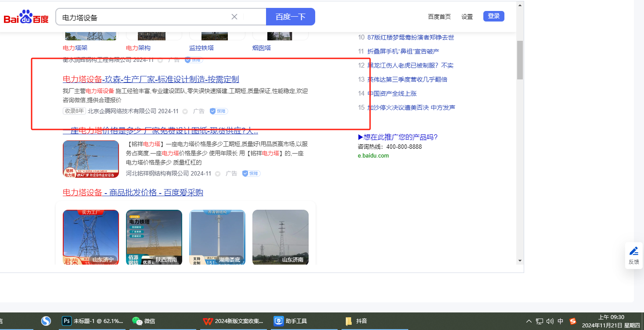Open 微信 from the taskbar
Image resolution: width=644 pixels, height=330 pixels.
pos(144,321)
